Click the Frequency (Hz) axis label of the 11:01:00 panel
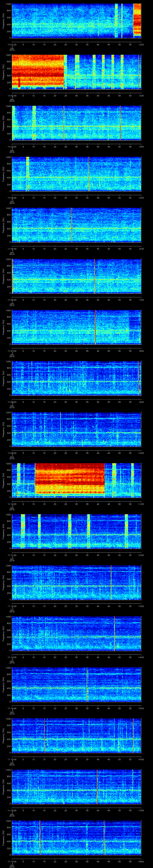 click(x=3, y=21)
